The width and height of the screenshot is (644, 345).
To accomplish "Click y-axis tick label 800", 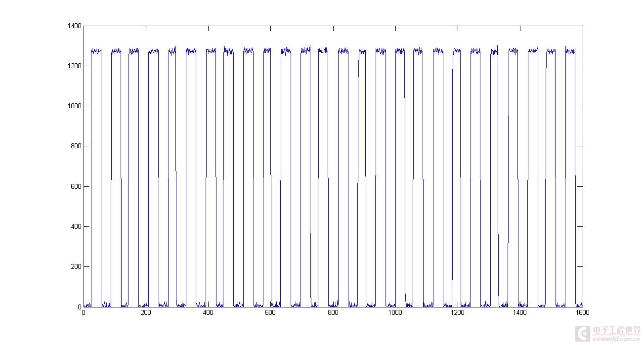I will click(76, 146).
